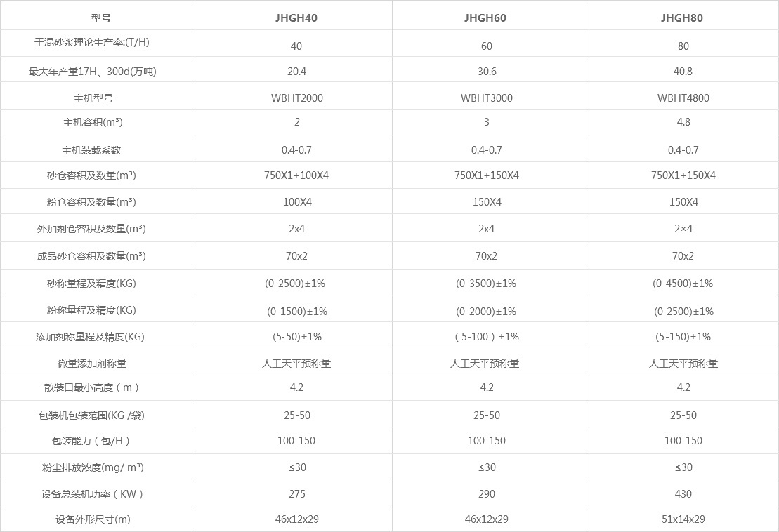
Task: Click the 750X1+100X4 sand silo cell
Action: point(296,175)
